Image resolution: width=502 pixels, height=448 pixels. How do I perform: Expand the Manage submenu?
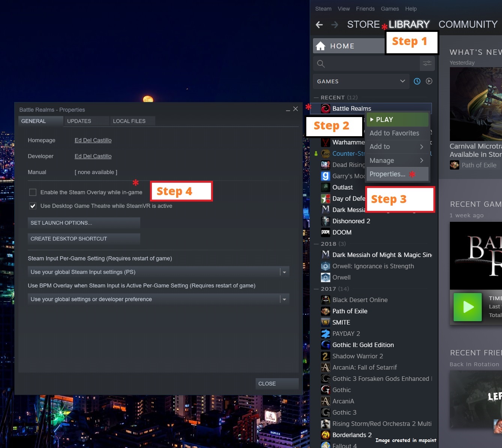397,161
